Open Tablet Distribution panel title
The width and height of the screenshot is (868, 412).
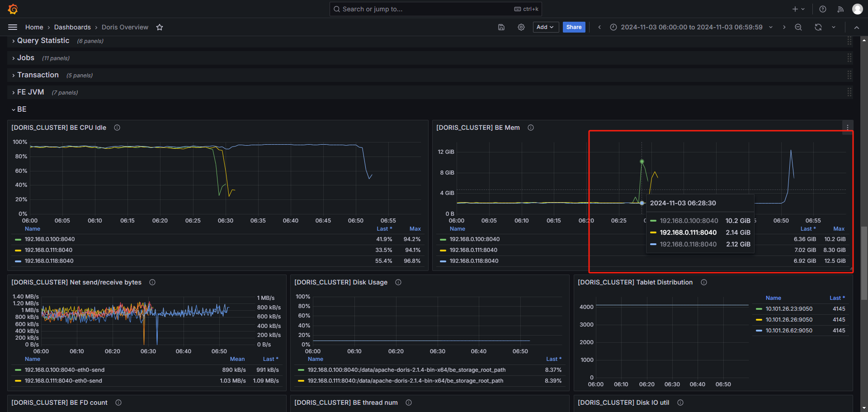point(635,282)
